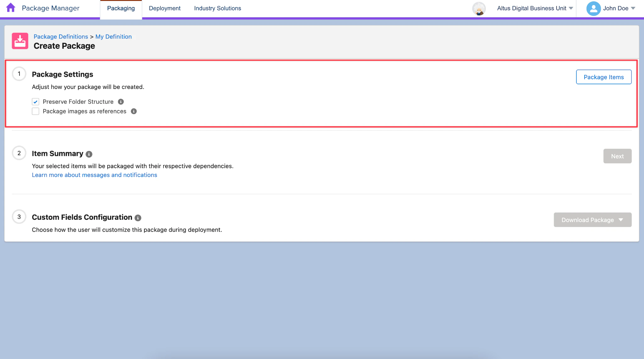Click the Einstein mascot avatar icon
The image size is (644, 359).
click(479, 8)
